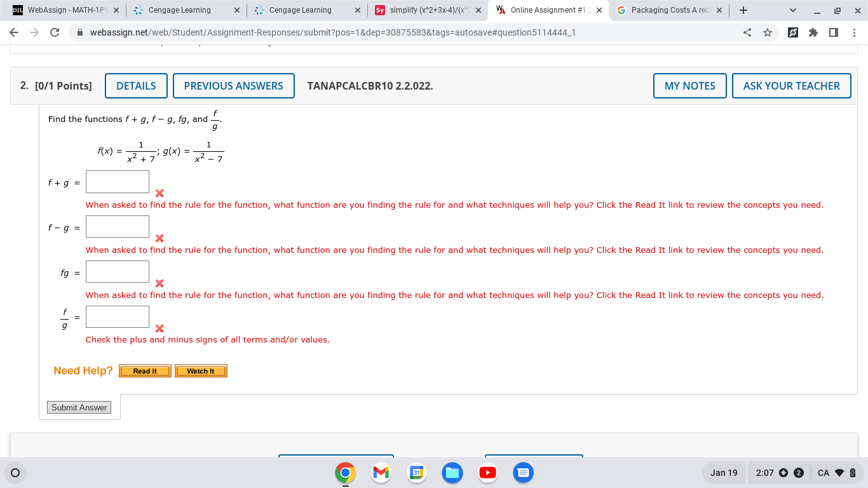868x488 pixels.
Task: Open Gmail from the shelf
Action: [x=380, y=473]
